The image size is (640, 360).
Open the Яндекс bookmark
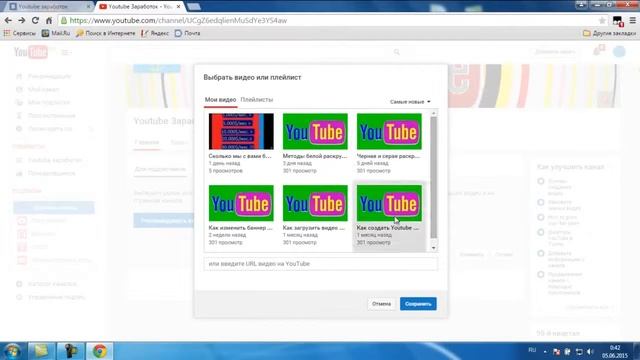[155, 33]
